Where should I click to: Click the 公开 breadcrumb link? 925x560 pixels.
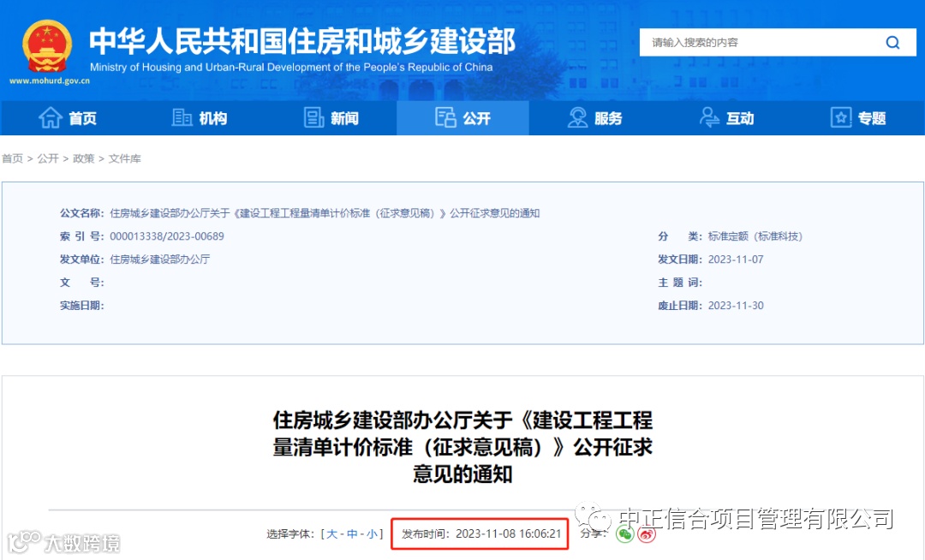click(x=48, y=158)
